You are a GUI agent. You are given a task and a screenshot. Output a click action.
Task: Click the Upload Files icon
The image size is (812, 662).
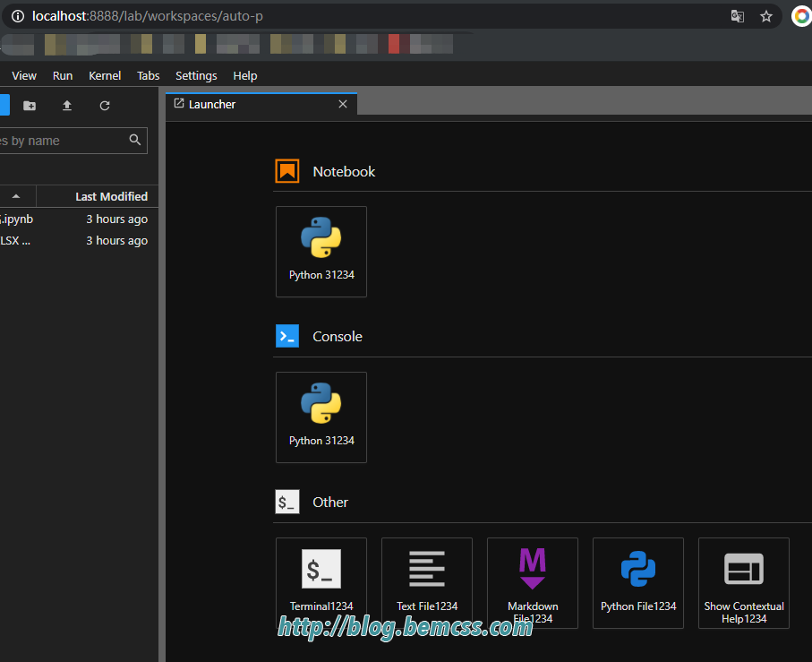click(67, 106)
